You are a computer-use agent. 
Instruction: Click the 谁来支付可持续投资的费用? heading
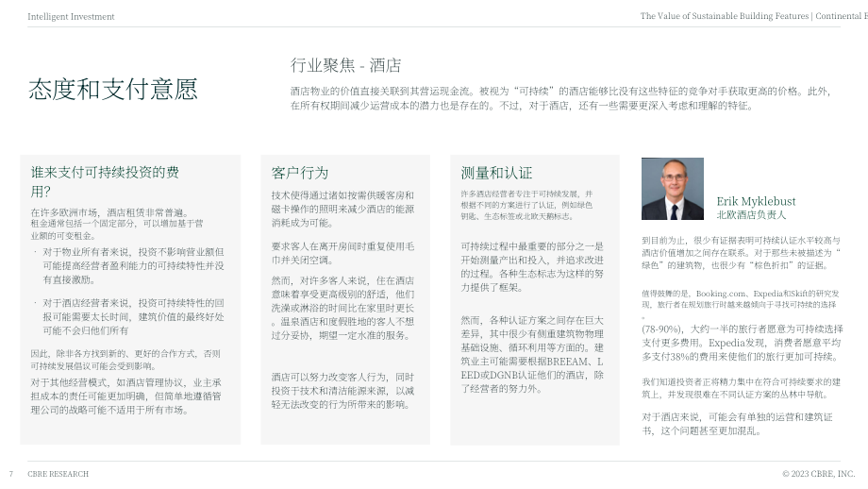pos(105,181)
